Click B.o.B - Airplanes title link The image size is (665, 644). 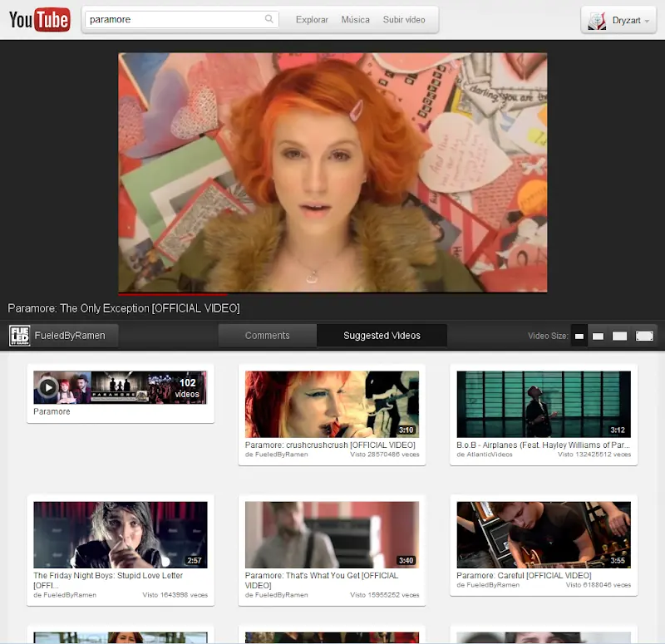point(544,445)
